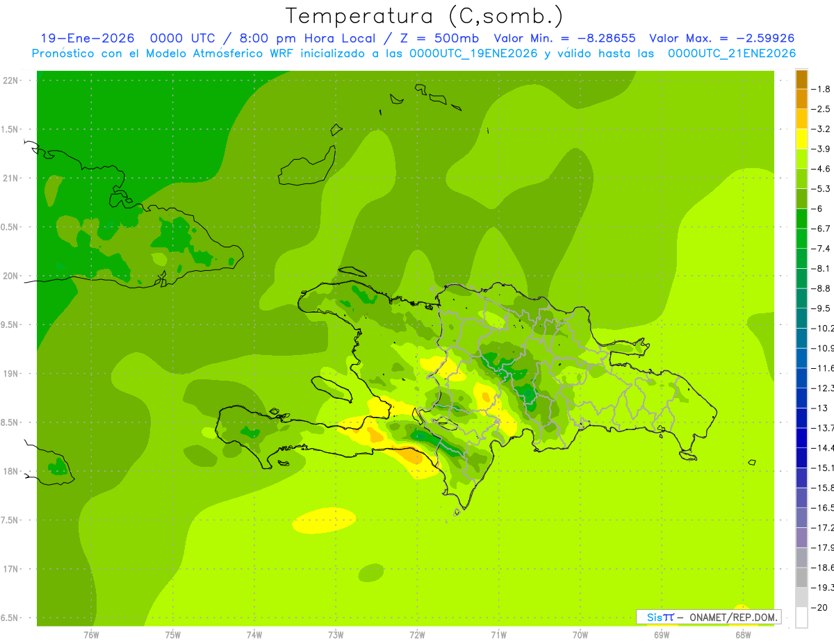Viewport: 834px width, 644px height.
Task: Click the "21N" latitude label
Action: coord(11,179)
